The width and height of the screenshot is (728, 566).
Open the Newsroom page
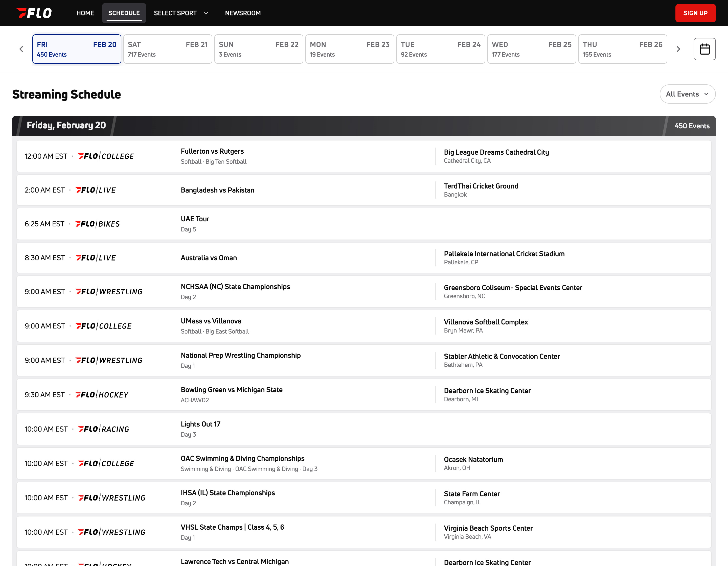(243, 13)
